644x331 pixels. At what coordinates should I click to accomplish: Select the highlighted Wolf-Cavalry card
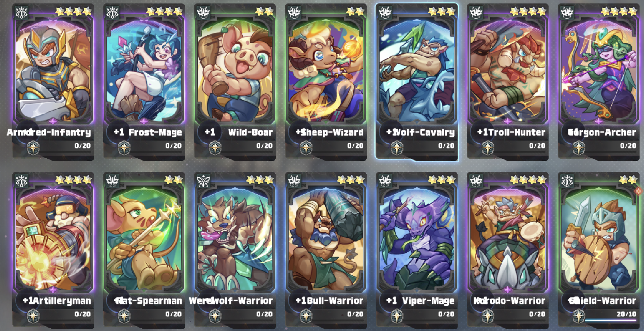pyautogui.click(x=417, y=82)
